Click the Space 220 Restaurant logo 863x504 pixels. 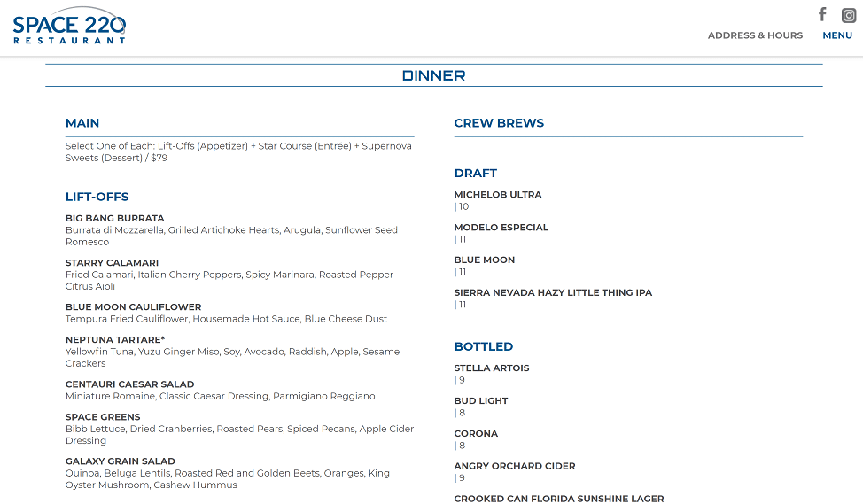pos(69,26)
